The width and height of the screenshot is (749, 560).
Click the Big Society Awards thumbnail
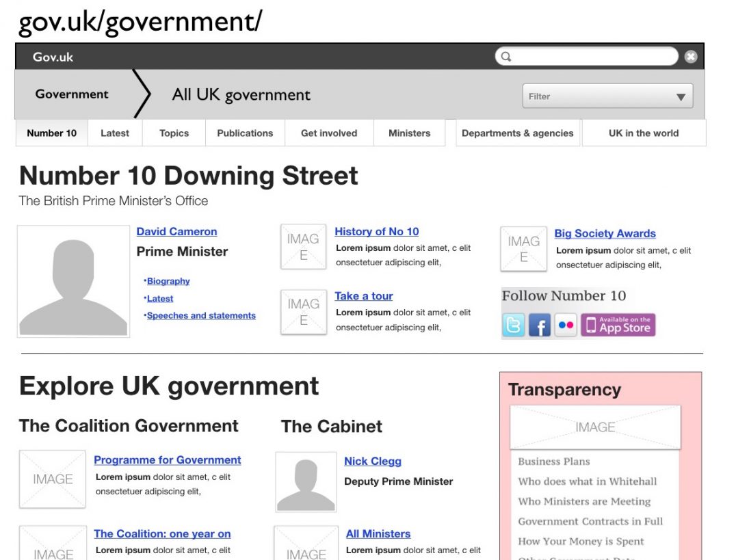(523, 249)
